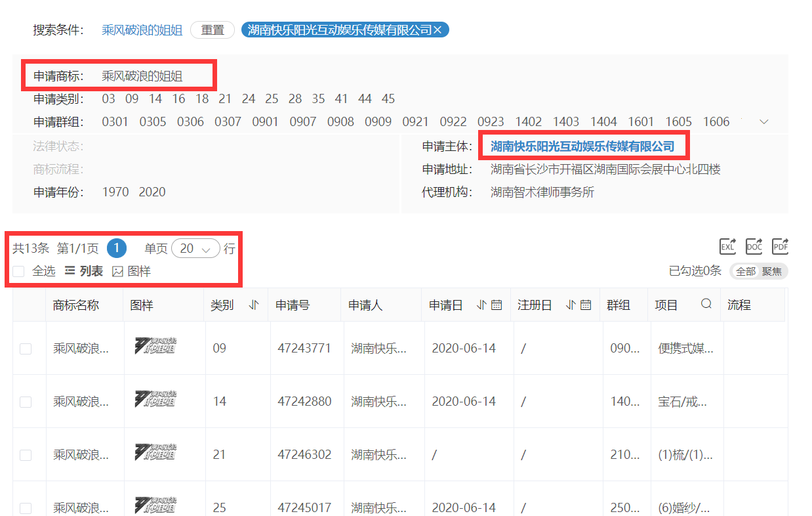812x516 pixels.
Task: Go to page 1 in pagination
Action: click(x=117, y=248)
